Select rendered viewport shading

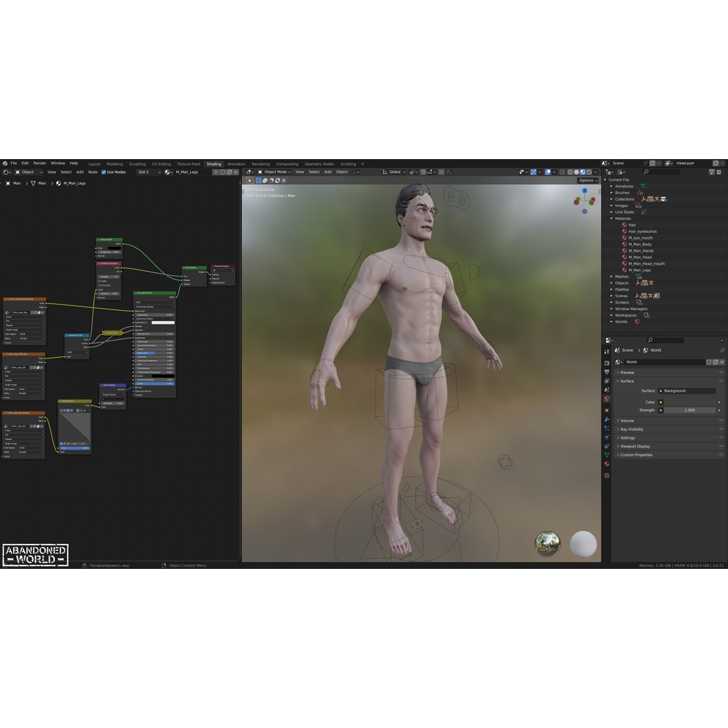click(589, 172)
